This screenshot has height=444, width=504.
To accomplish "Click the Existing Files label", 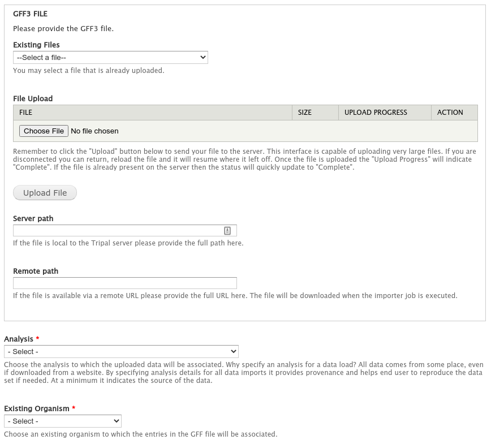I will click(x=36, y=45).
